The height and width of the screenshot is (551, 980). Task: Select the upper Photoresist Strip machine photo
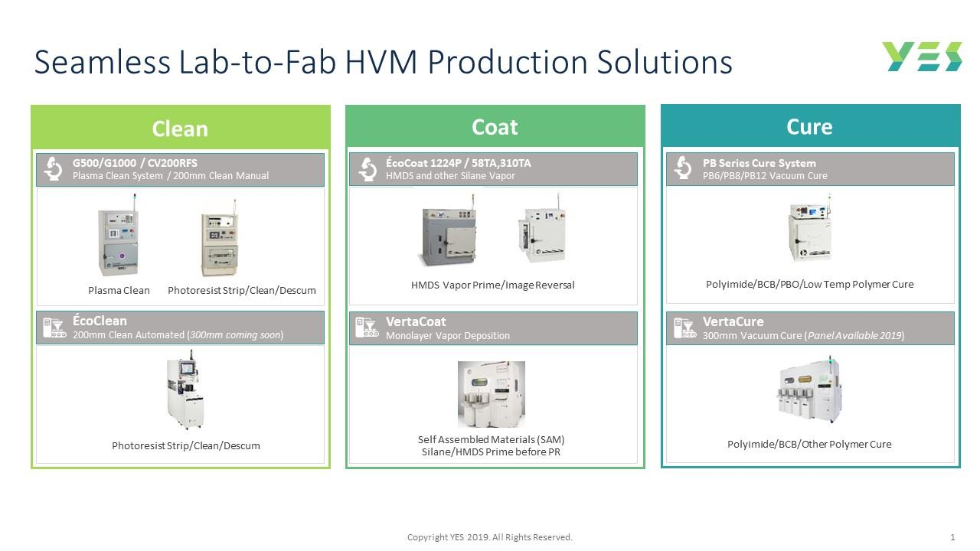(220, 239)
